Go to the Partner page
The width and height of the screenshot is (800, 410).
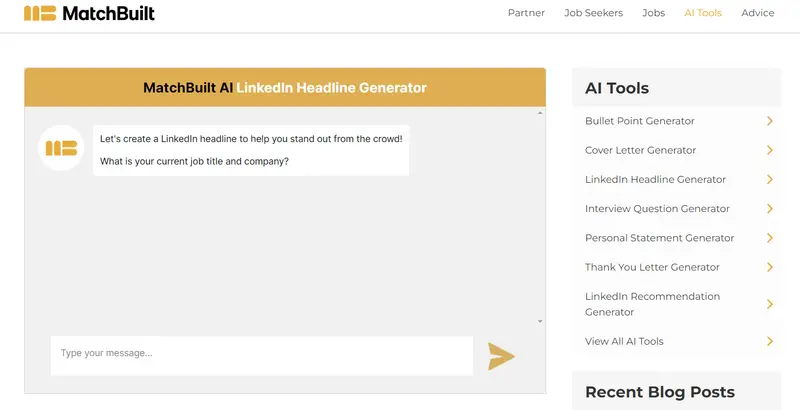(x=526, y=14)
